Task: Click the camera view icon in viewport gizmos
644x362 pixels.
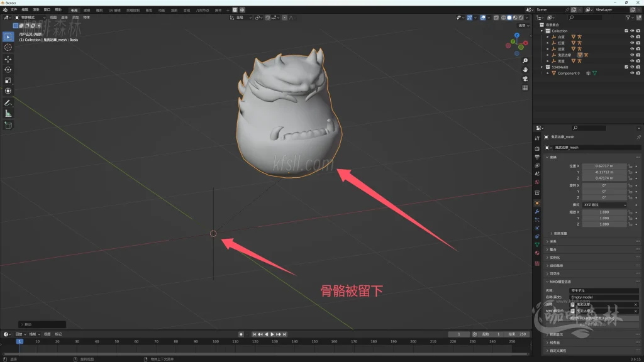Action: pos(525,79)
